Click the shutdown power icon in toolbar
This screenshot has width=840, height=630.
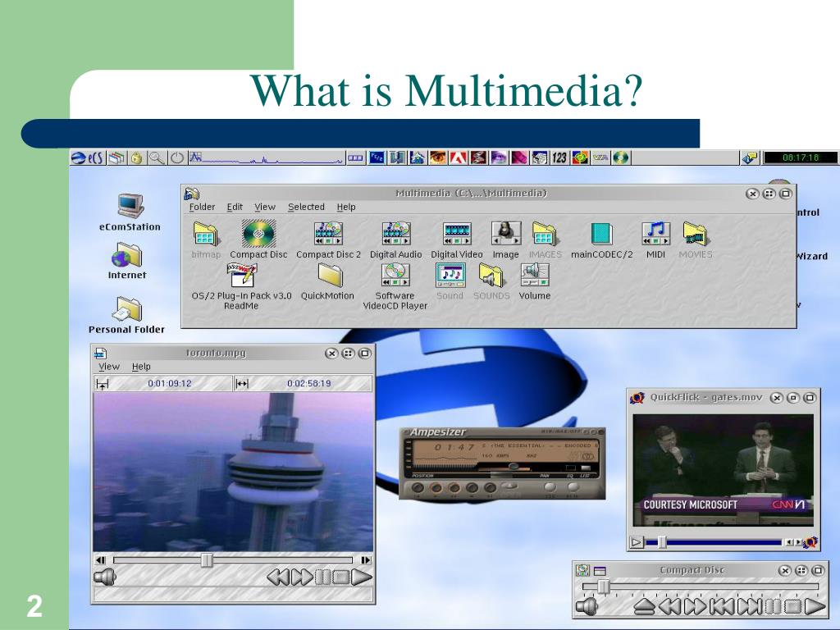tap(177, 157)
